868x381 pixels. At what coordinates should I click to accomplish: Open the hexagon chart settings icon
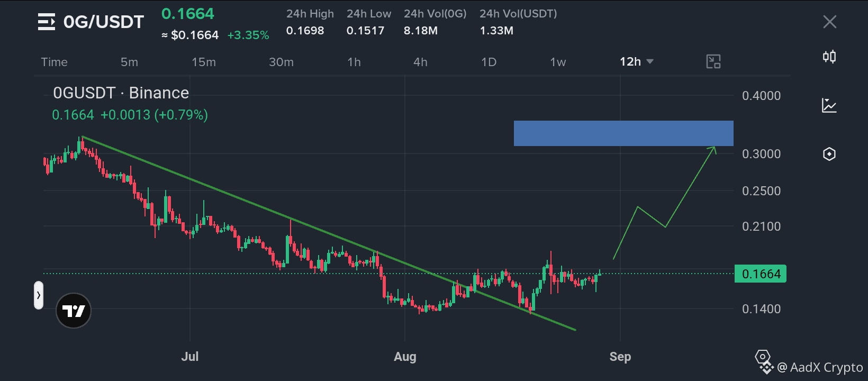click(x=829, y=154)
